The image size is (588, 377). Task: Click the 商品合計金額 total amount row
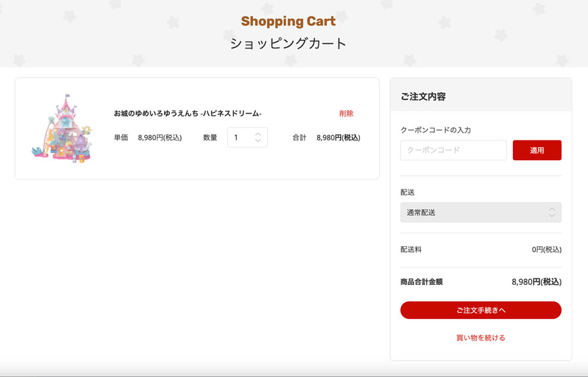click(x=481, y=282)
